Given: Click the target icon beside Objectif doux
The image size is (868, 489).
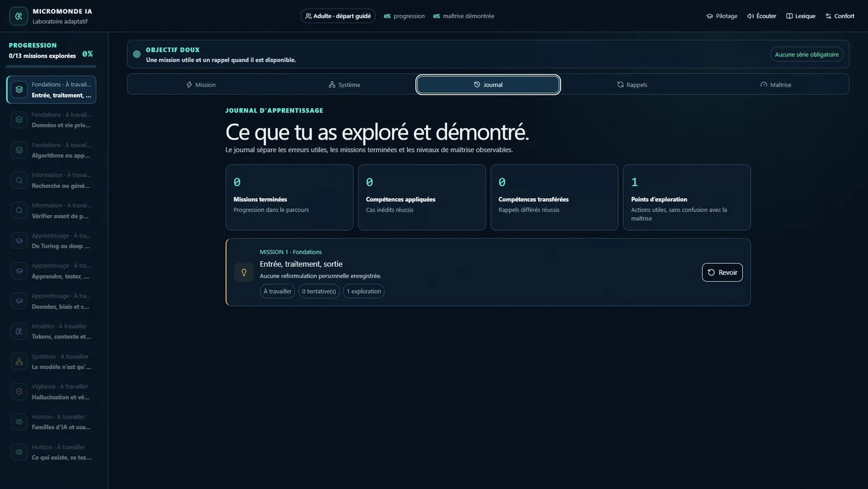Looking at the screenshot, I should (137, 55).
